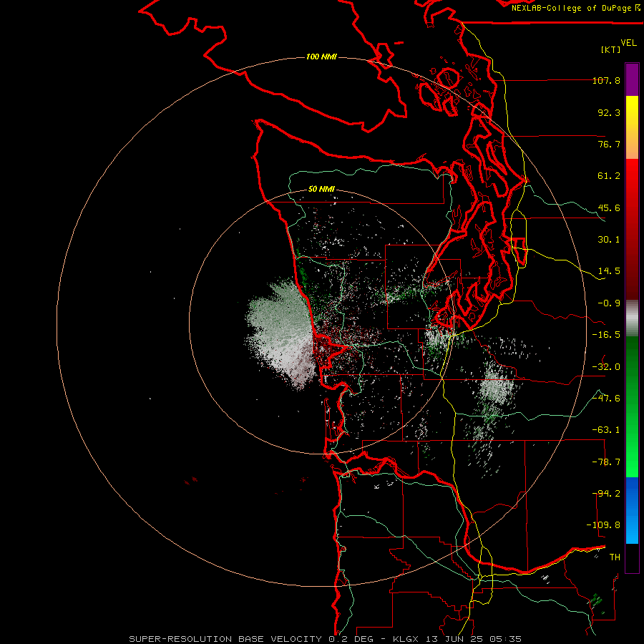644x644 pixels.
Task: Click the [KT] units label
Action: [611, 49]
